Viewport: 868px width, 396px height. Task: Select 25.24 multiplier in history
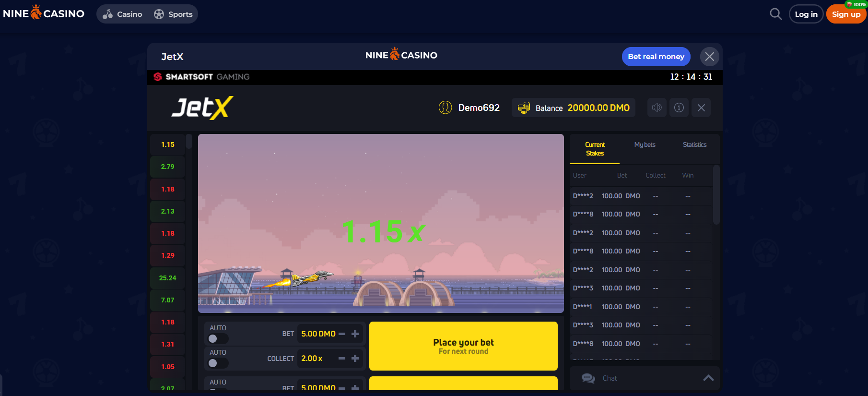[x=167, y=278]
